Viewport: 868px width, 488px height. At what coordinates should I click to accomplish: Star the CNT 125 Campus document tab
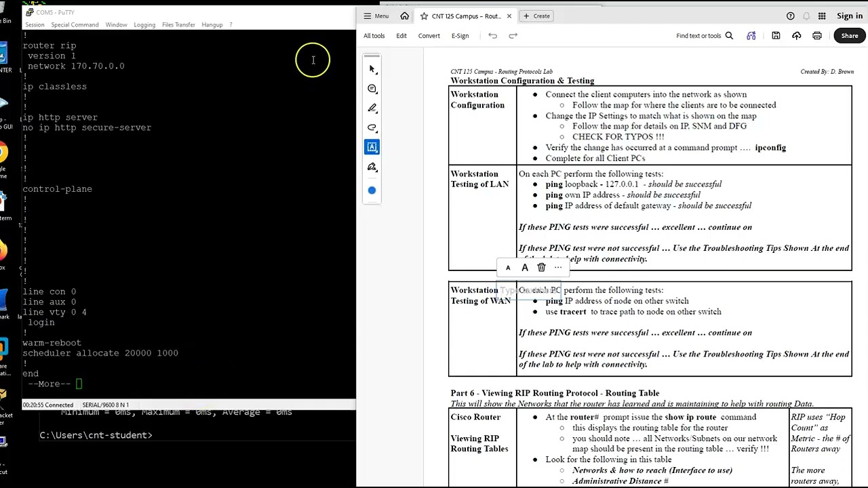424,16
